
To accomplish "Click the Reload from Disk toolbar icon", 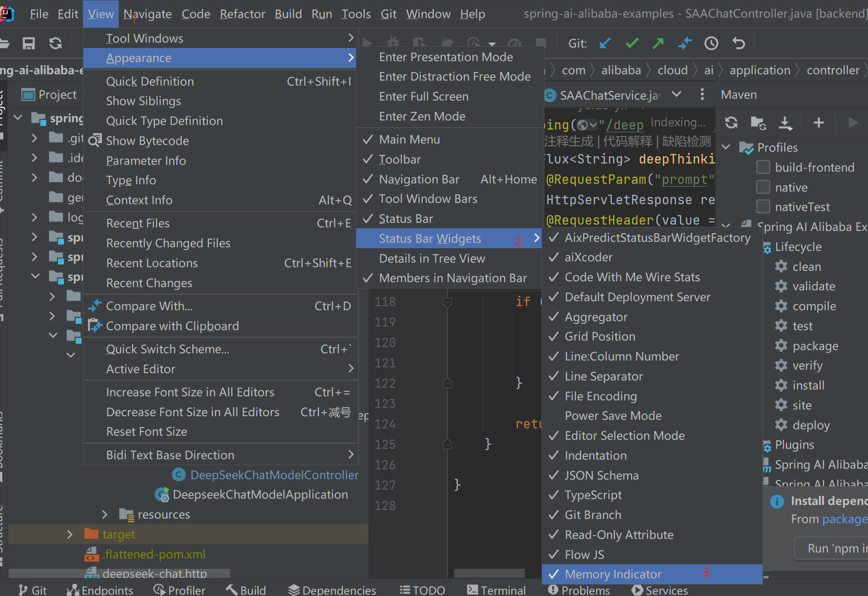I will [x=56, y=43].
